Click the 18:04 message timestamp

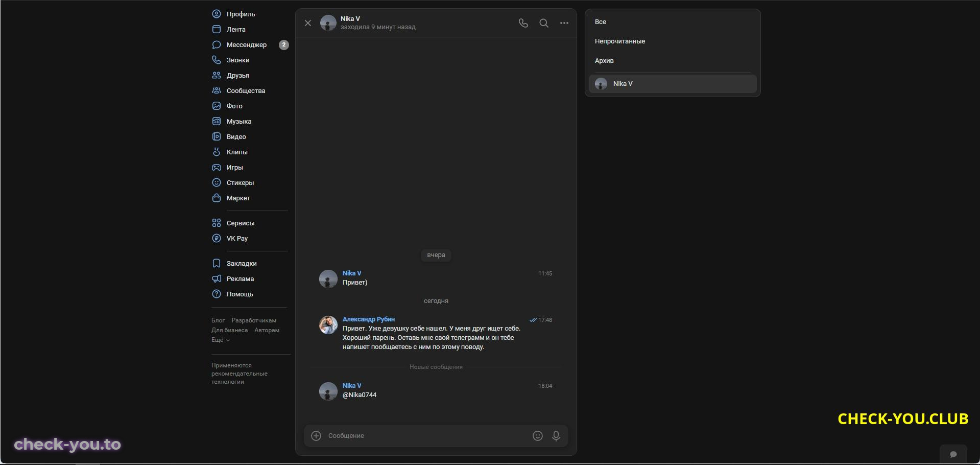[545, 386]
